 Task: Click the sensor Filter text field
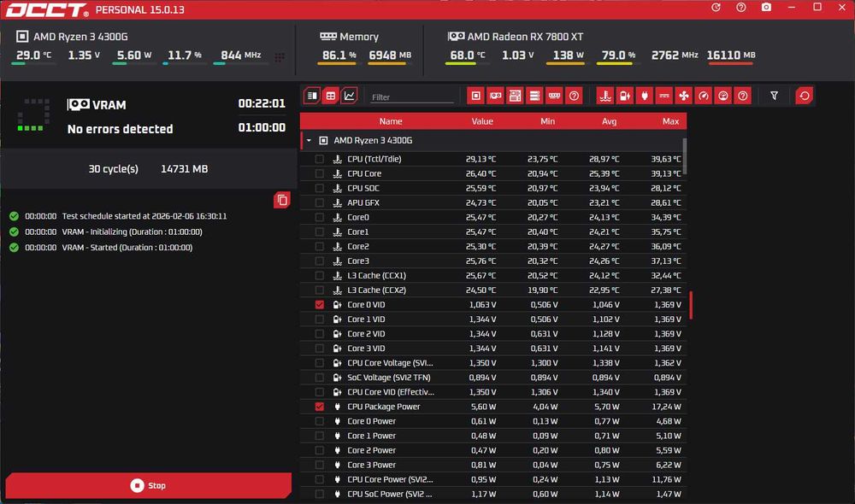412,97
